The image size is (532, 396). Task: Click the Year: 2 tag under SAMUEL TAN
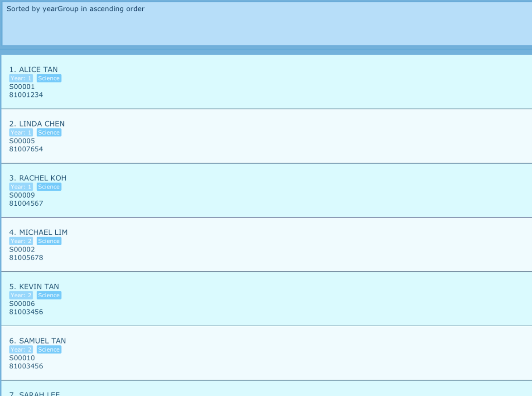pyautogui.click(x=21, y=350)
